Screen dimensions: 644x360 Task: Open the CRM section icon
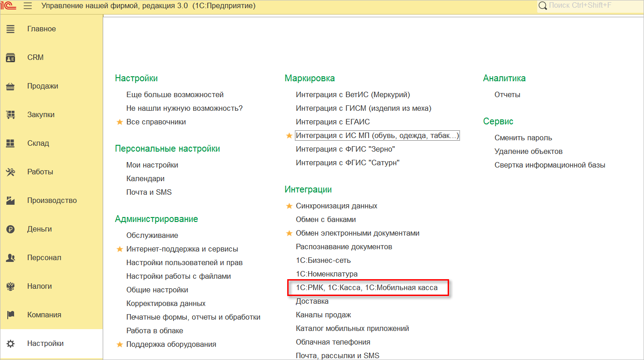click(x=10, y=58)
